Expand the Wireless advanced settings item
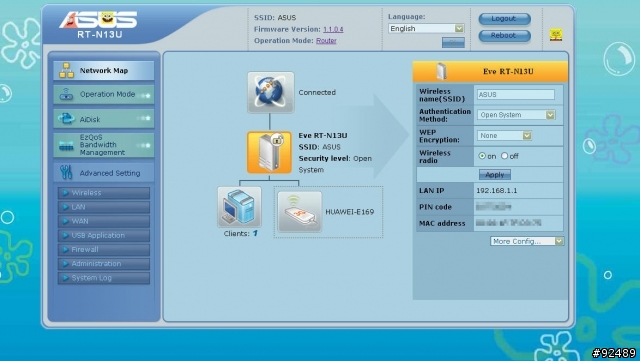 104,193
